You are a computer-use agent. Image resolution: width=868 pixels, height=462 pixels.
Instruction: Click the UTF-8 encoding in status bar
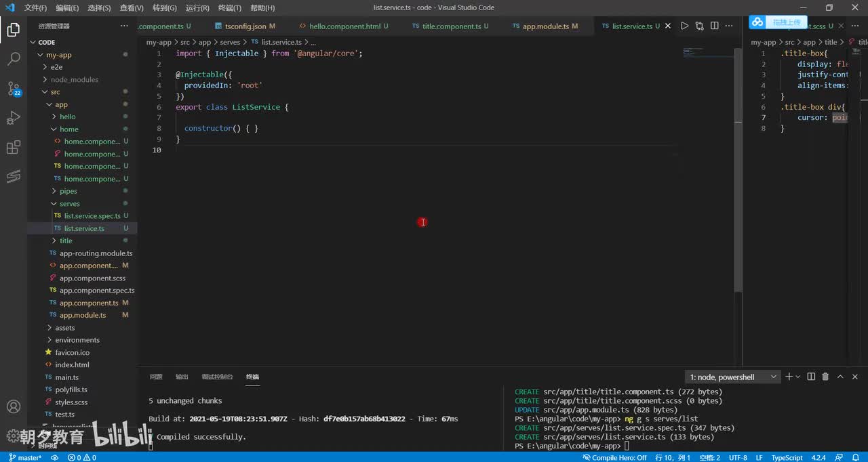point(738,457)
